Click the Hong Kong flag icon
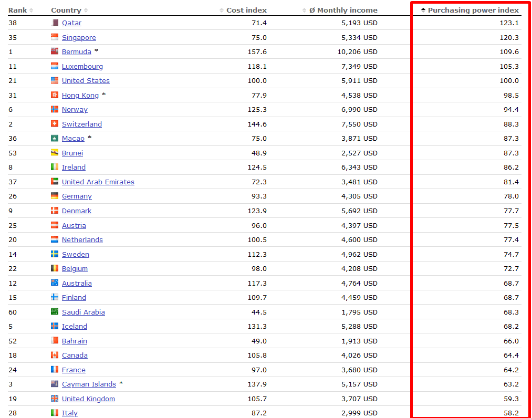The image size is (532, 418). 55,95
